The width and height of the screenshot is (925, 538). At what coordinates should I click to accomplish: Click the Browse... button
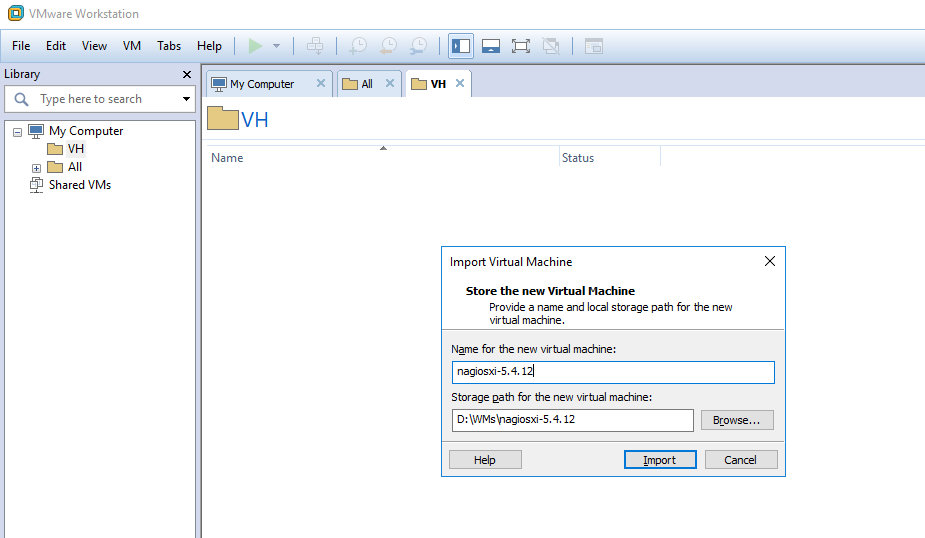(737, 420)
